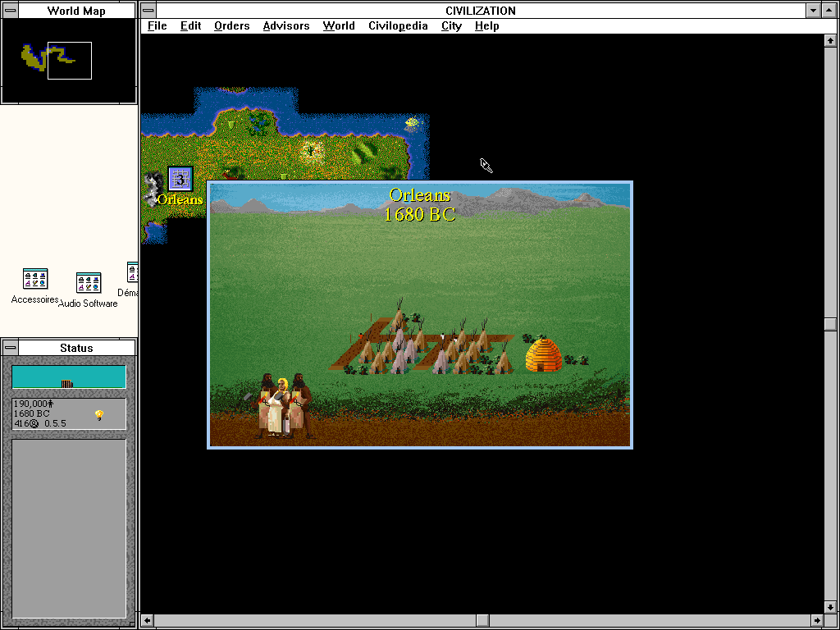840x630 pixels.
Task: Click the hills tile on the map
Action: (x=363, y=152)
